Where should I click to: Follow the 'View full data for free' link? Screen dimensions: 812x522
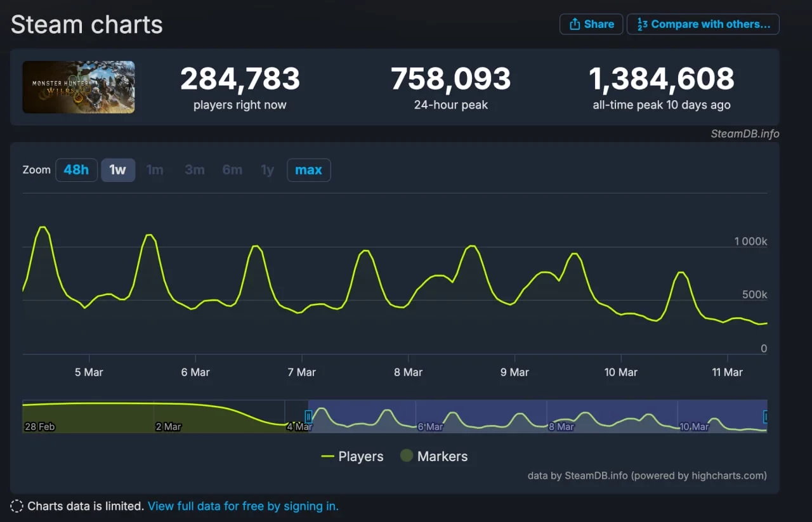coord(243,506)
